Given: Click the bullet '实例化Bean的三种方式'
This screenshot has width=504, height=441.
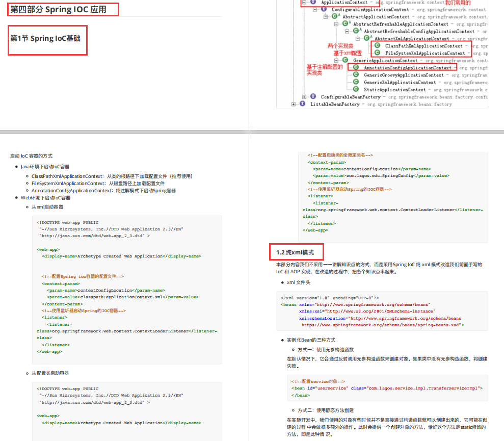Looking at the screenshot, I should click(311, 340).
